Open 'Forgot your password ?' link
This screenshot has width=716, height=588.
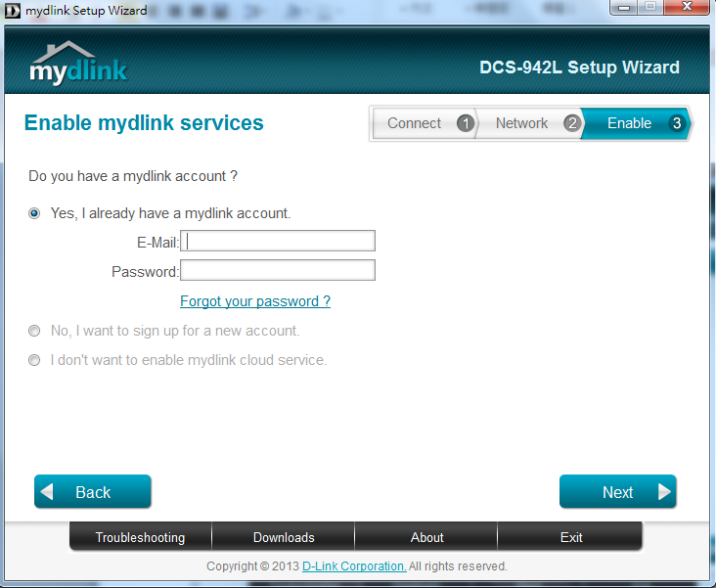click(255, 301)
